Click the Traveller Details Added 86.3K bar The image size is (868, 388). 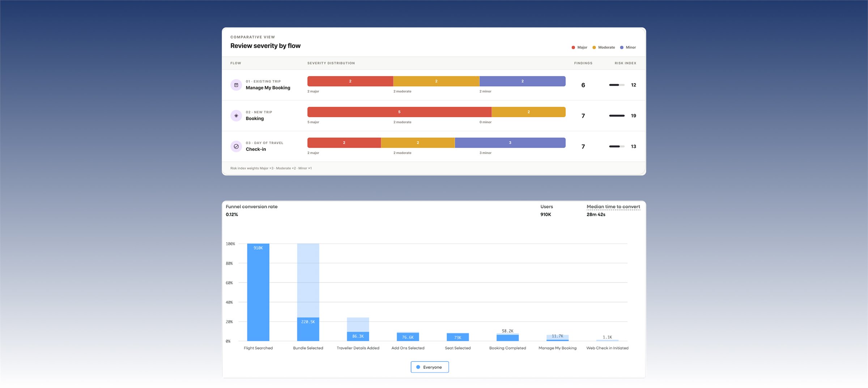coord(358,336)
